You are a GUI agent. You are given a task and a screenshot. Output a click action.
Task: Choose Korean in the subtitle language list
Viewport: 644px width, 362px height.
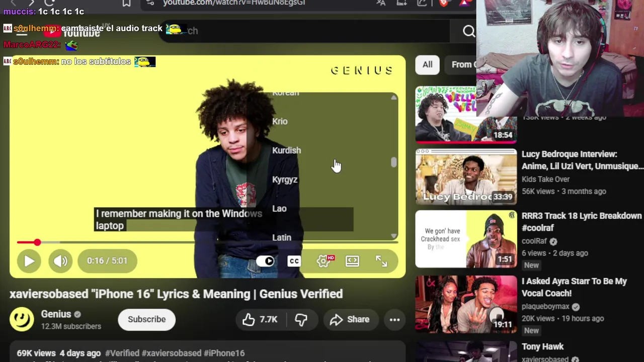285,94
